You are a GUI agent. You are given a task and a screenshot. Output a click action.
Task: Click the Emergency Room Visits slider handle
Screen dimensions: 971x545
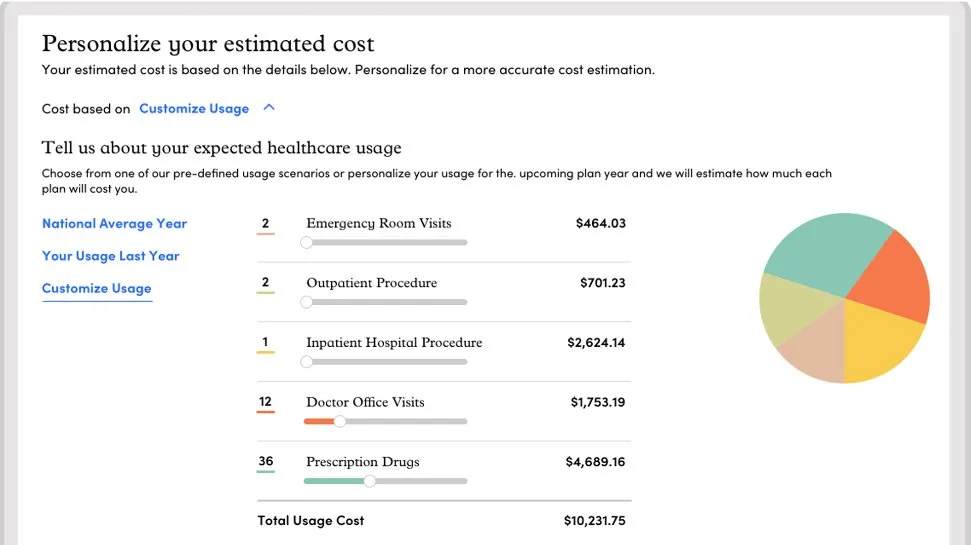pos(307,242)
